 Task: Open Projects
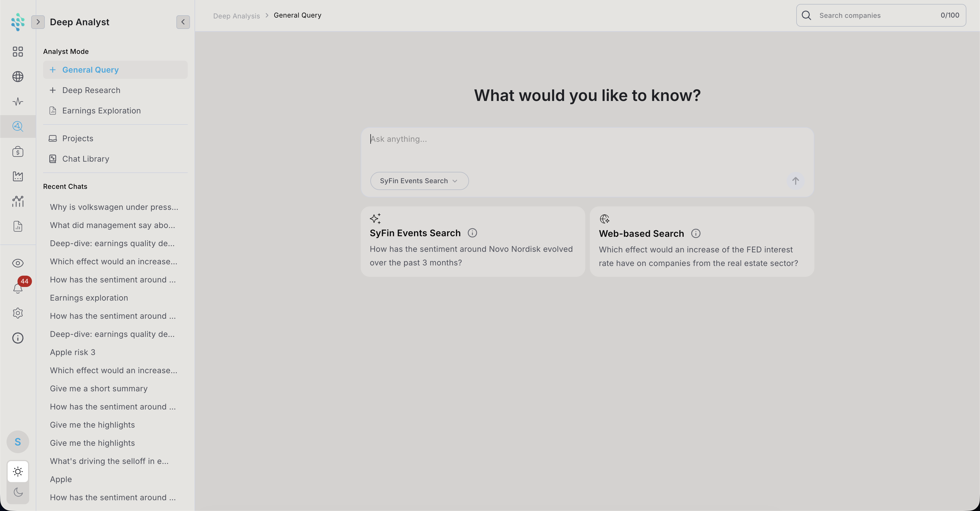coord(115,138)
